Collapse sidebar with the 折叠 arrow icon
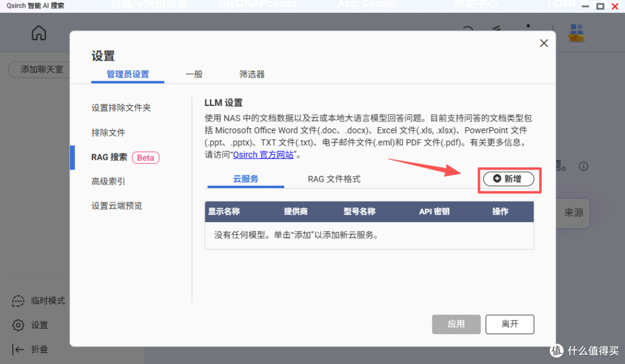625x364 pixels. point(18,350)
